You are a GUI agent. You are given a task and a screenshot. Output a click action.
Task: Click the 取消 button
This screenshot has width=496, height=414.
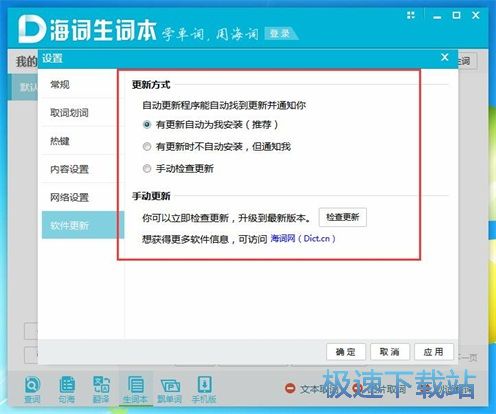pyautogui.click(x=390, y=352)
